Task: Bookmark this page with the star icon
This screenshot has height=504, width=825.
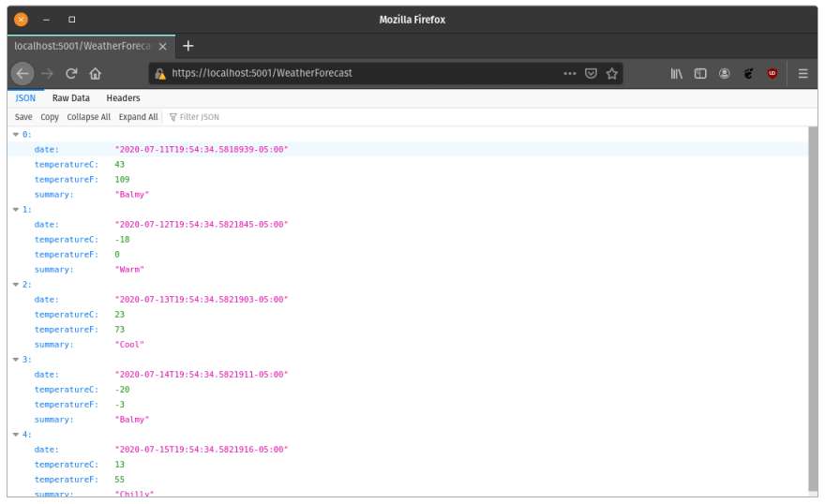Action: coord(612,74)
